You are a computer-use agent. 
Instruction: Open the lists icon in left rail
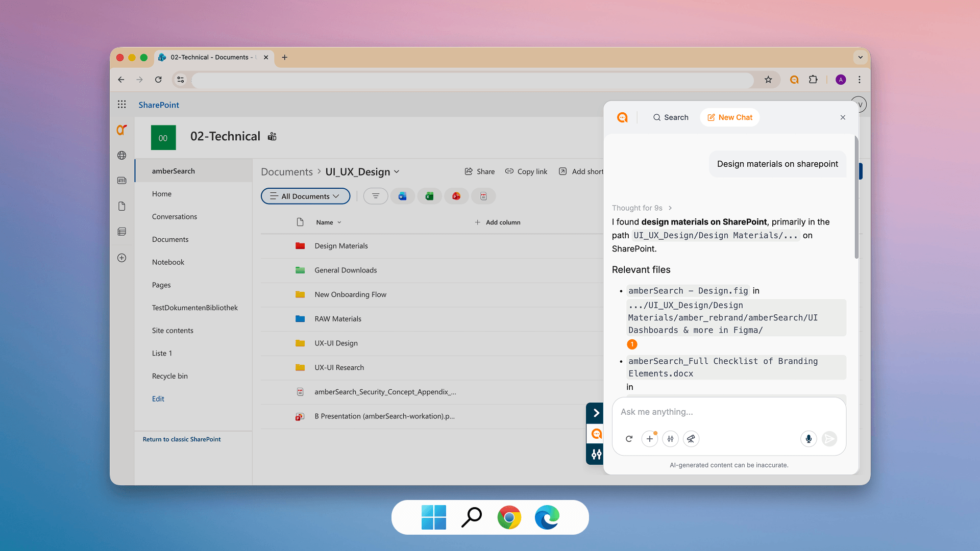pos(121,232)
